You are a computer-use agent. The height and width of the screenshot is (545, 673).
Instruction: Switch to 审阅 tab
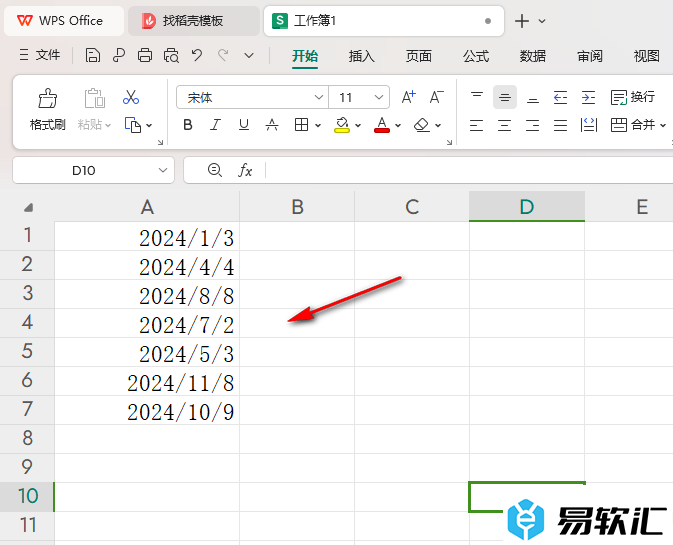[x=590, y=56]
